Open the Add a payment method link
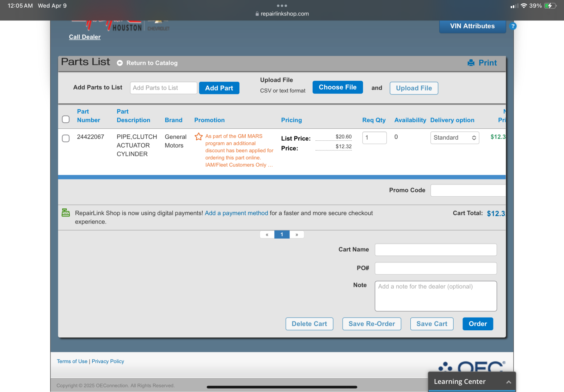564x392 pixels. click(x=237, y=213)
